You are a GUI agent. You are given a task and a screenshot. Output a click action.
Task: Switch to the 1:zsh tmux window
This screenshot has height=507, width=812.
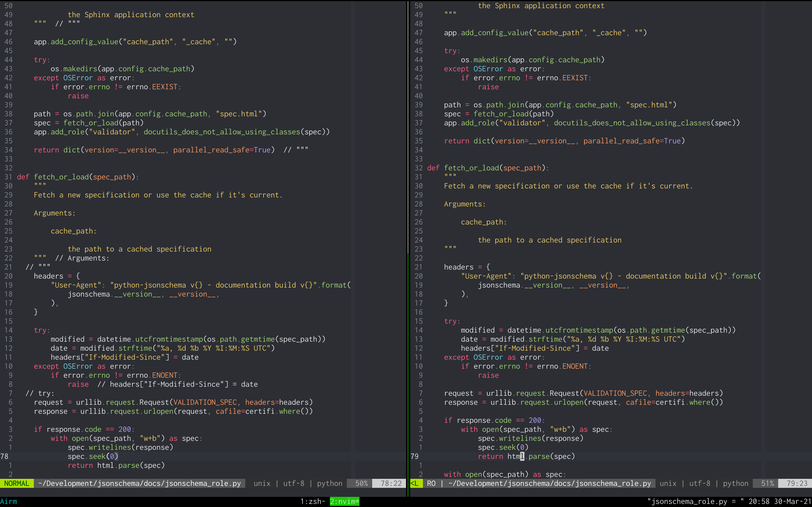312,501
